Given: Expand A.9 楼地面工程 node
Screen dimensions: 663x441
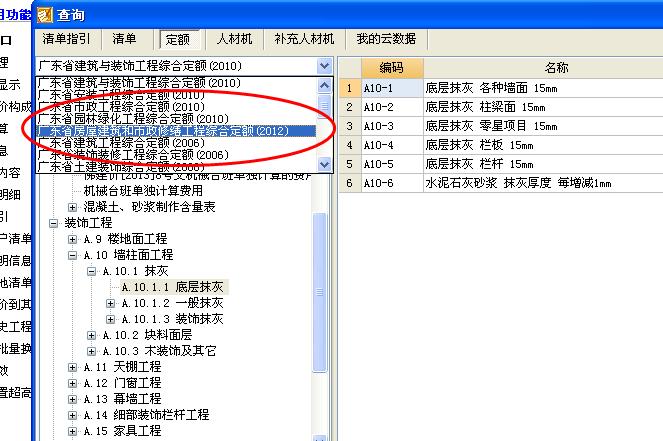Looking at the screenshot, I should click(72, 239).
